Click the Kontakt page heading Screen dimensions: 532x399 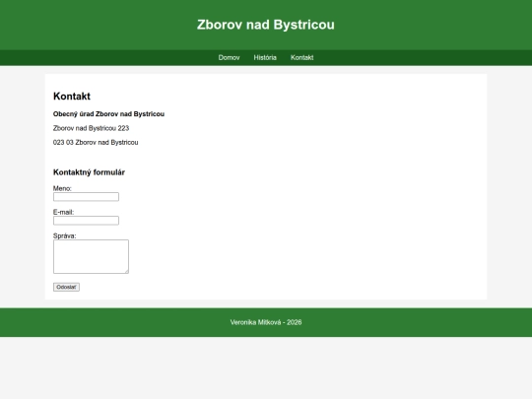tap(72, 97)
